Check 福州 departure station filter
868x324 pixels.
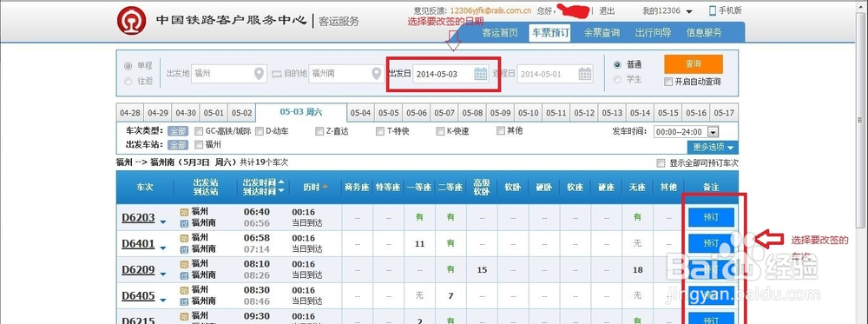pos(200,145)
